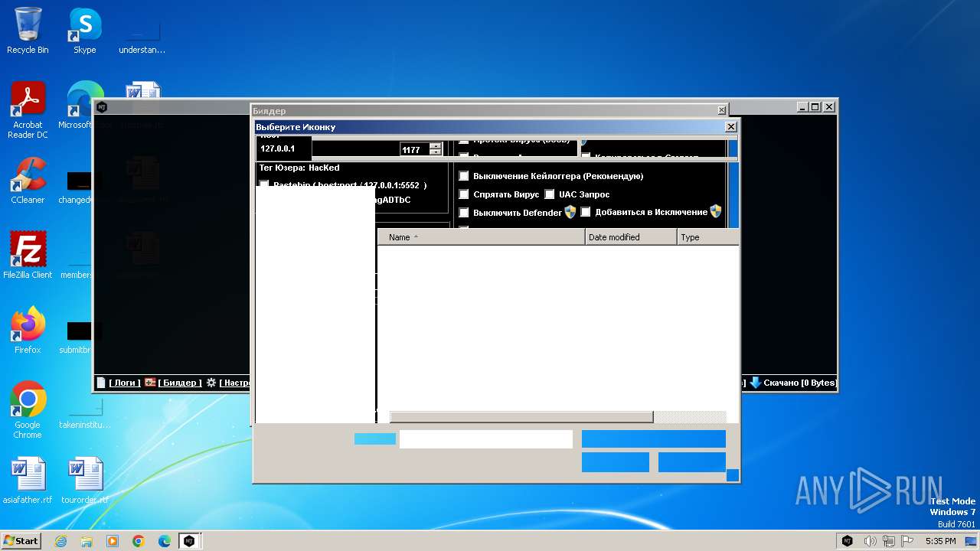Screen dimensions: 980x551
Task: Click the blue download arrow beside Скачано
Action: point(755,383)
